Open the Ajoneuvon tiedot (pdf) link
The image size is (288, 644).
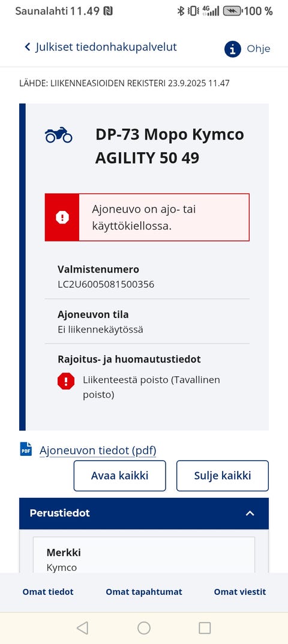pos(98,451)
